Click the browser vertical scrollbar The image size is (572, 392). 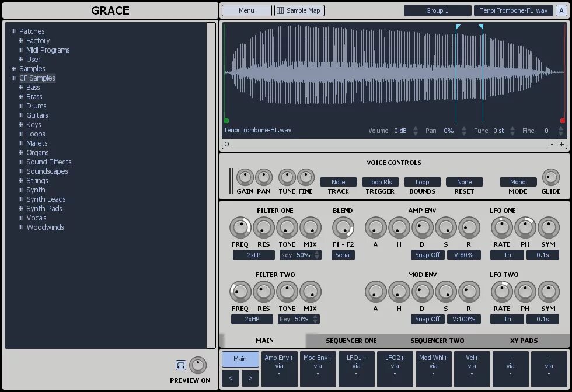[x=211, y=185]
